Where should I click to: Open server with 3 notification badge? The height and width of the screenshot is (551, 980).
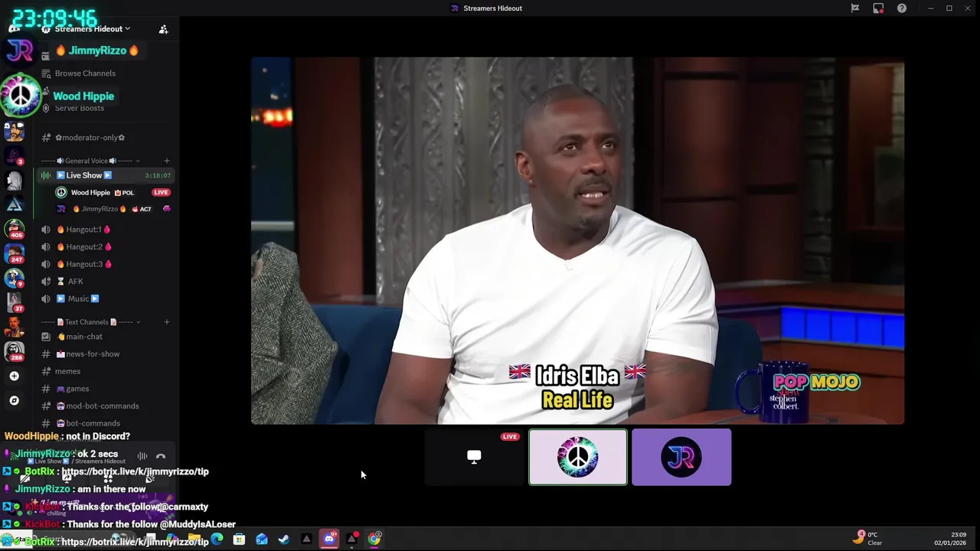pyautogui.click(x=15, y=155)
